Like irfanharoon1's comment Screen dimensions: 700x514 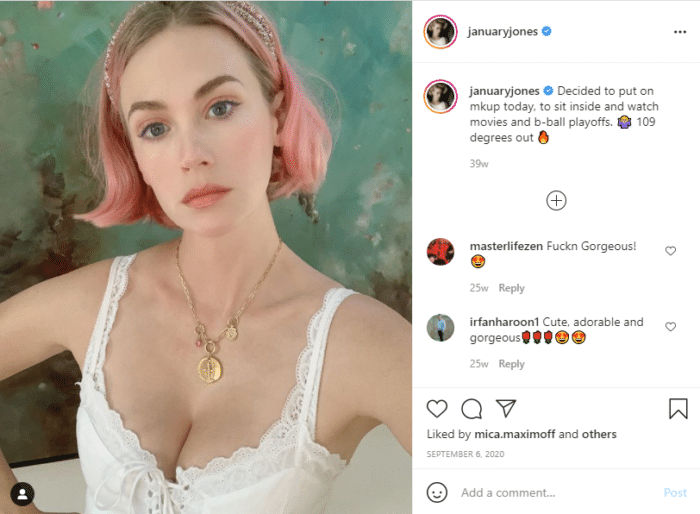point(670,327)
